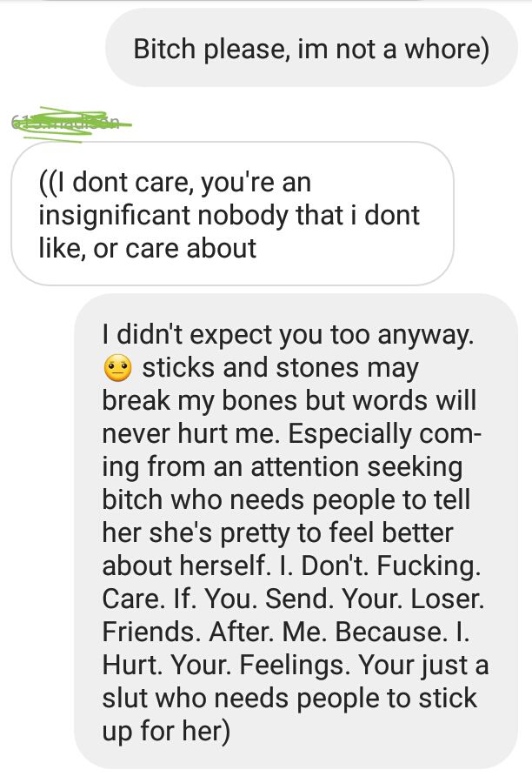
Task: Click the word 'attention' in long message
Action: coord(304,467)
